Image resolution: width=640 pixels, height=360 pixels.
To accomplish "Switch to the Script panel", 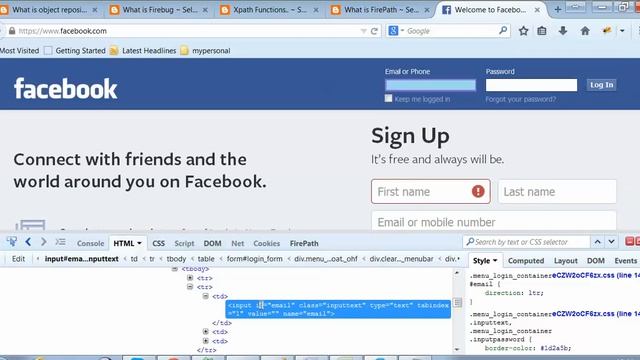I will click(x=184, y=243).
